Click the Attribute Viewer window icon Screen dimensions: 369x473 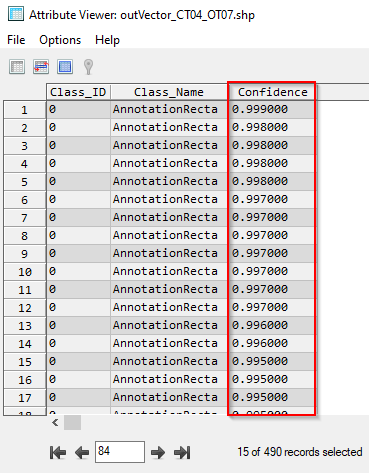click(x=16, y=14)
